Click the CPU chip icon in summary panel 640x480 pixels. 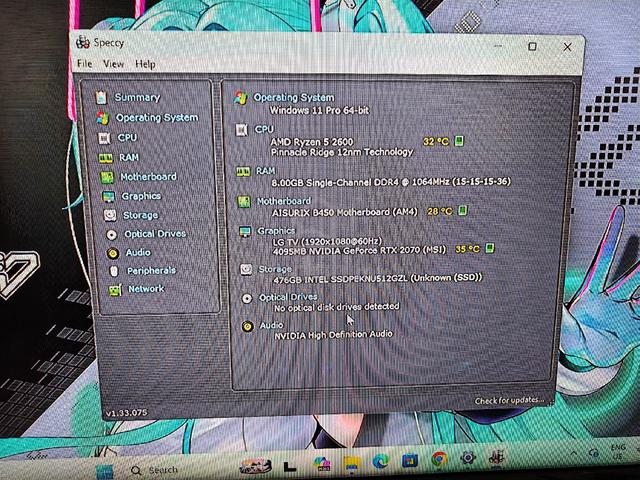tap(242, 130)
